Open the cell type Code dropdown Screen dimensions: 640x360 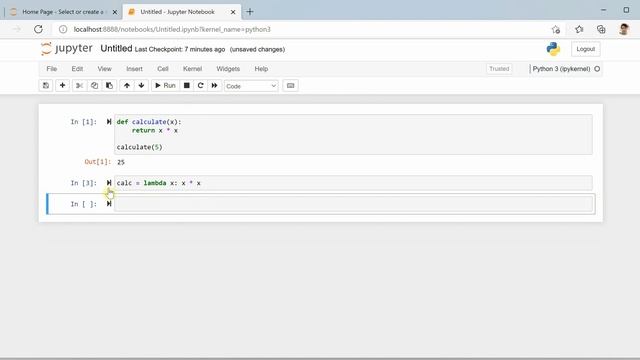[x=251, y=86]
